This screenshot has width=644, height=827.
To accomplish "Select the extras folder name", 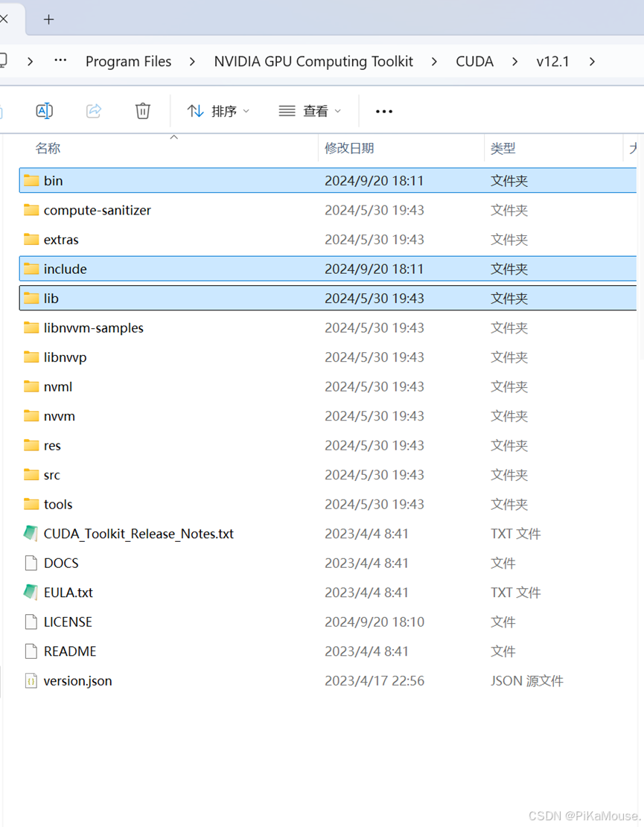I will pos(61,240).
